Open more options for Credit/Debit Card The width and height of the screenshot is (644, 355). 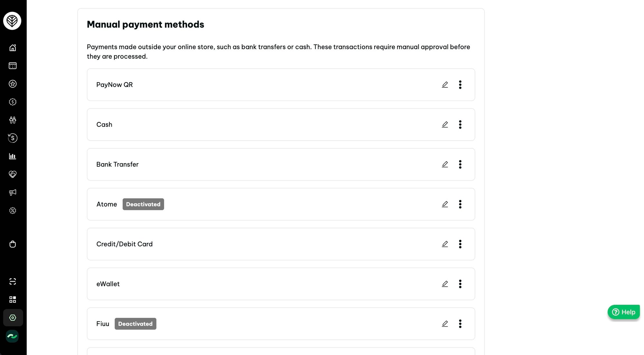pos(460,244)
